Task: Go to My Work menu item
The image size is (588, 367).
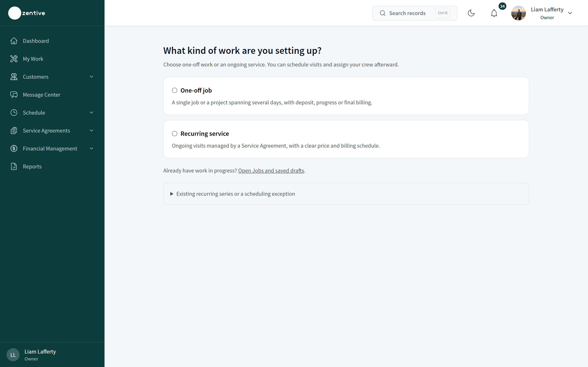Action: coord(52,59)
